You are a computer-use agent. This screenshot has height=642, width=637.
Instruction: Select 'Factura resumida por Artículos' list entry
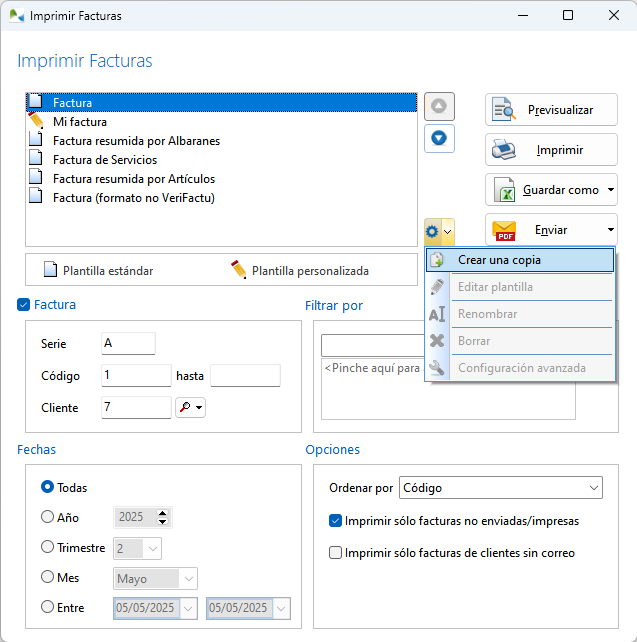[133, 178]
